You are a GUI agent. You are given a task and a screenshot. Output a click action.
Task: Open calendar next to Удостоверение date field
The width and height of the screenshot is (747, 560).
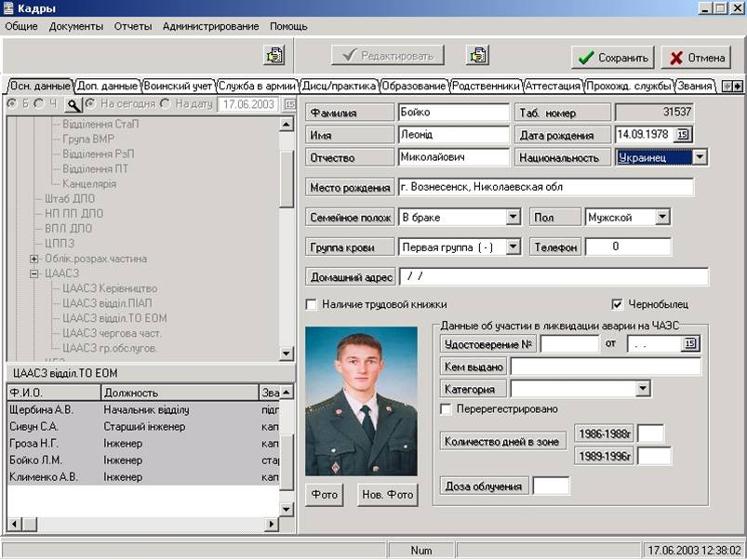689,344
